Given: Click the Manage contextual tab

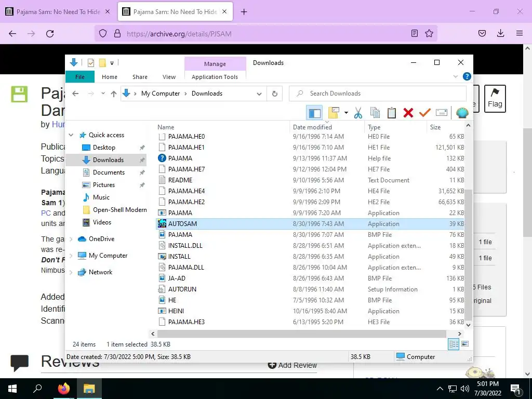Looking at the screenshot, I should pyautogui.click(x=215, y=64).
